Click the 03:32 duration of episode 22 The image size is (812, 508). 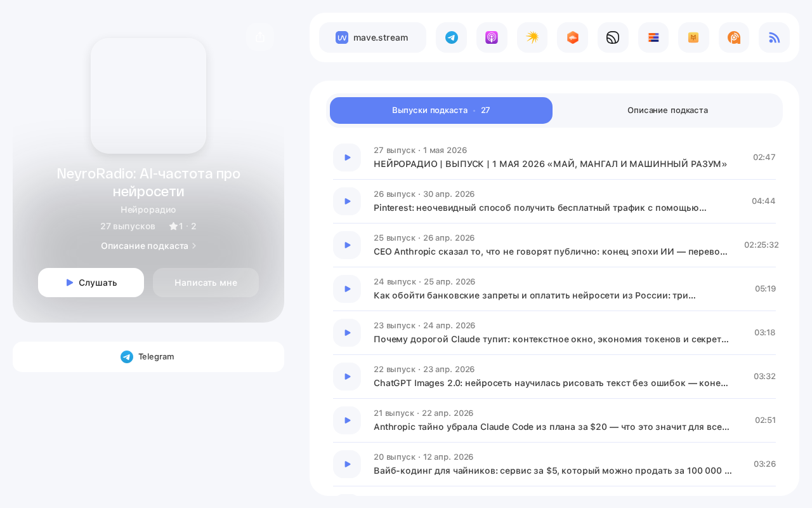coord(764,377)
